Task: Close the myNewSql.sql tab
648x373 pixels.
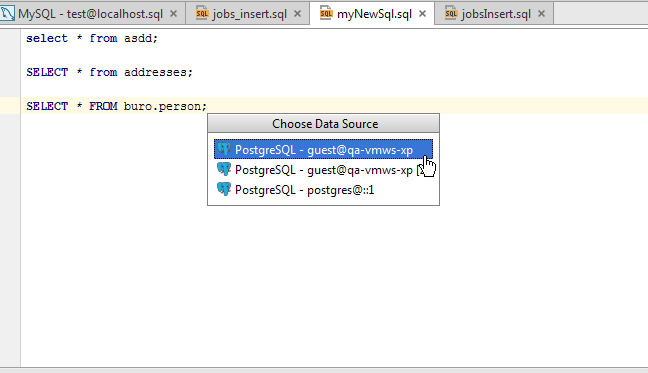Action: (422, 14)
